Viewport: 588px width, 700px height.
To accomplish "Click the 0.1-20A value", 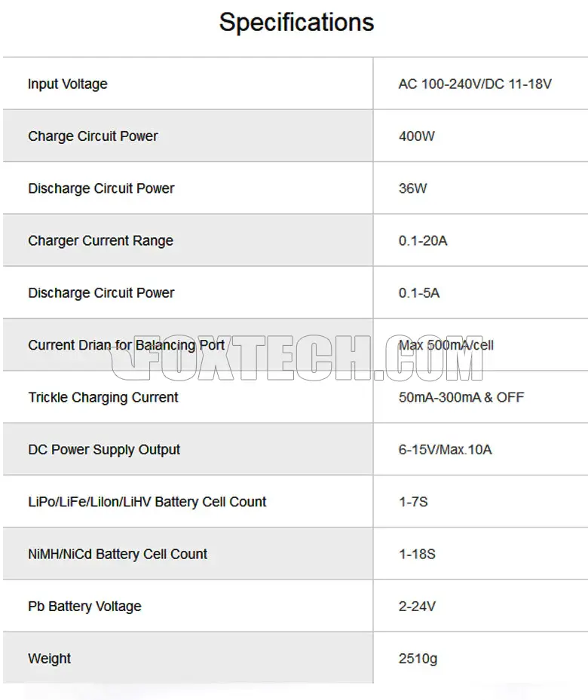I will [x=423, y=241].
